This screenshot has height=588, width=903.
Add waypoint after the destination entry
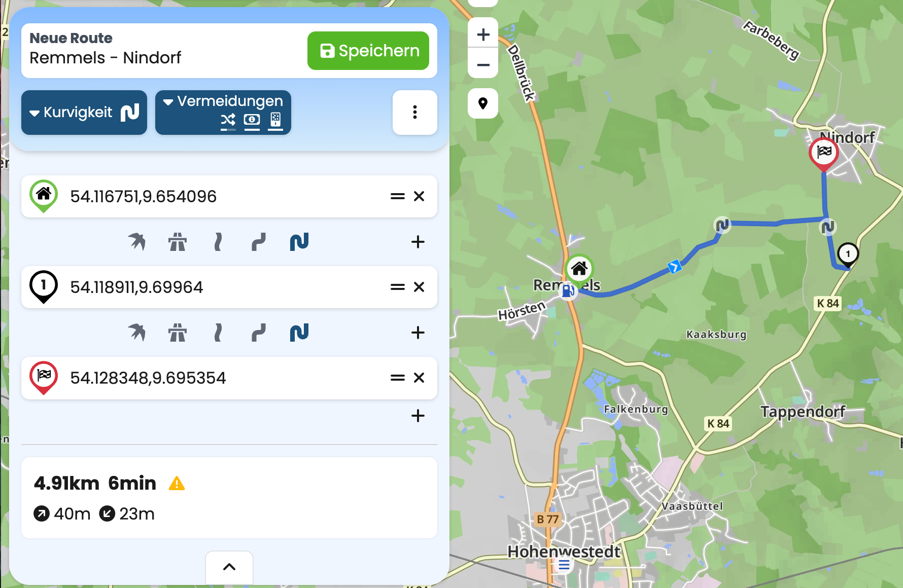click(x=418, y=416)
